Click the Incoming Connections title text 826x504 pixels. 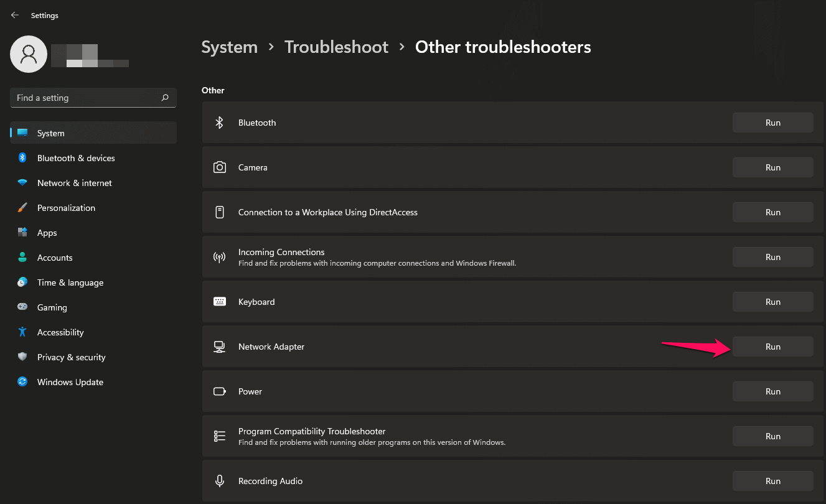(x=281, y=252)
